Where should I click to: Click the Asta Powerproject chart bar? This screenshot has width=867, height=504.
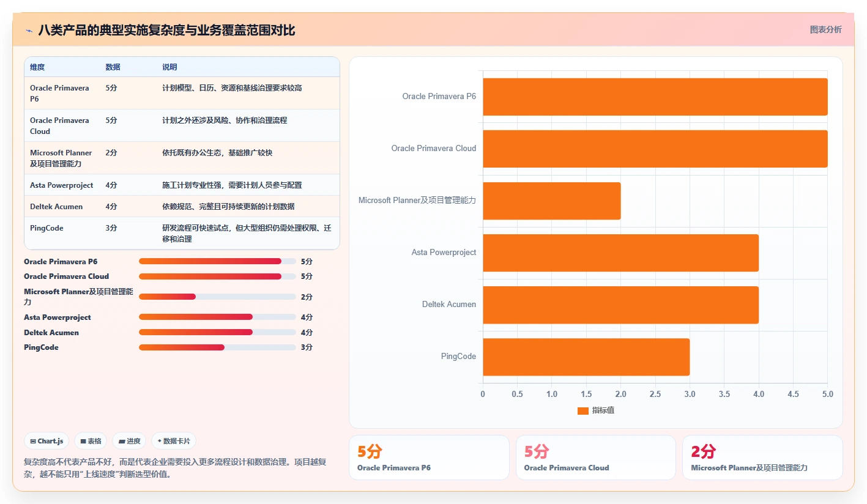(x=621, y=253)
